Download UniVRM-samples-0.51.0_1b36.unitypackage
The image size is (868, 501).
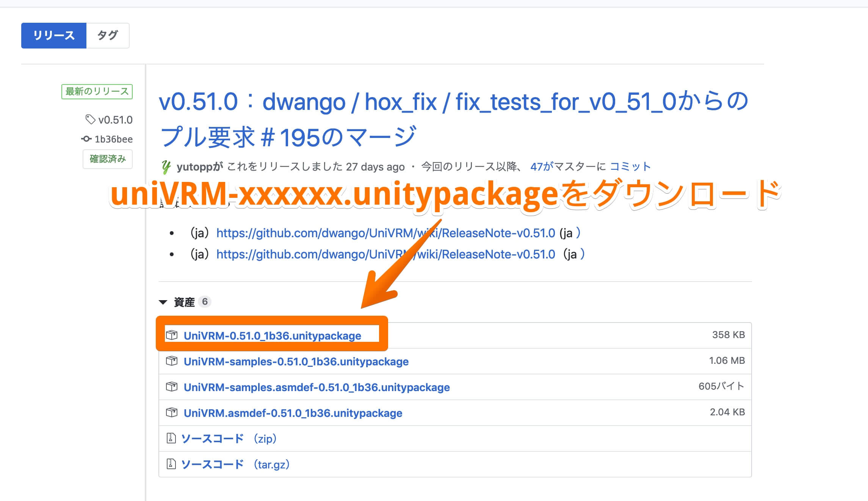(296, 362)
